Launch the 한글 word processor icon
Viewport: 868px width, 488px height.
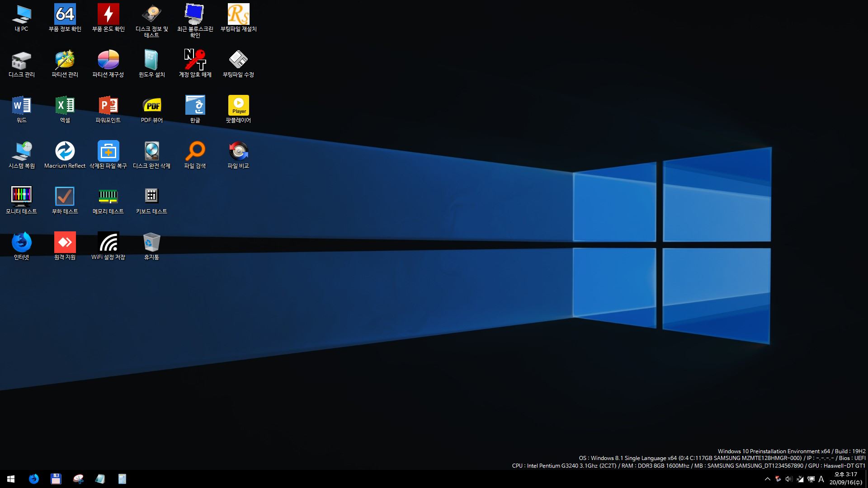pos(195,109)
